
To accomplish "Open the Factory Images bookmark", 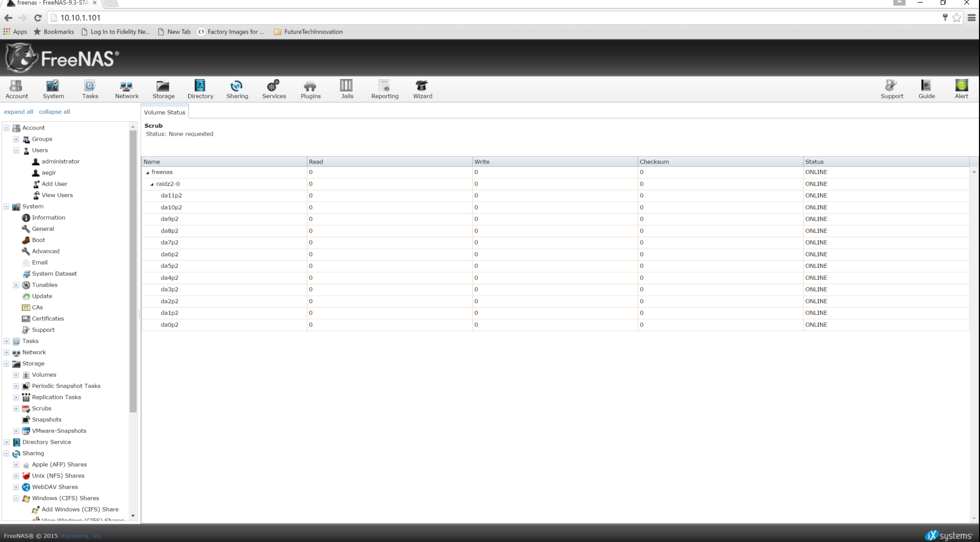I will [x=231, y=32].
